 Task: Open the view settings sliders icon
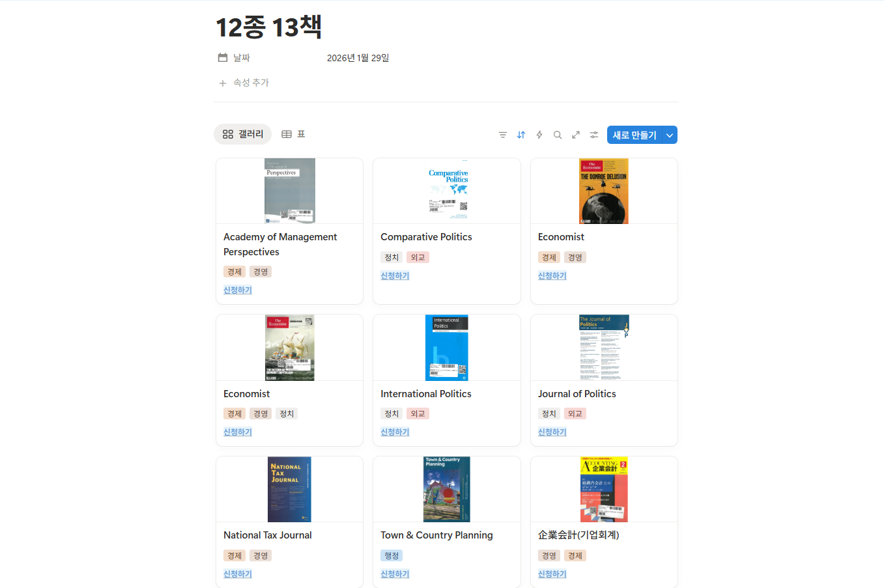coord(594,135)
